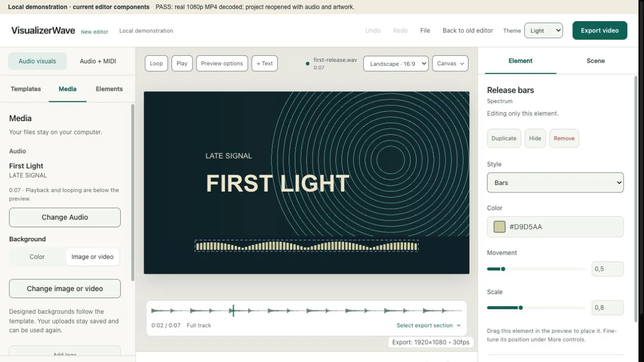Screen dimensions: 644x362
Task: Duplicate the Release bars element
Action: tap(504, 138)
